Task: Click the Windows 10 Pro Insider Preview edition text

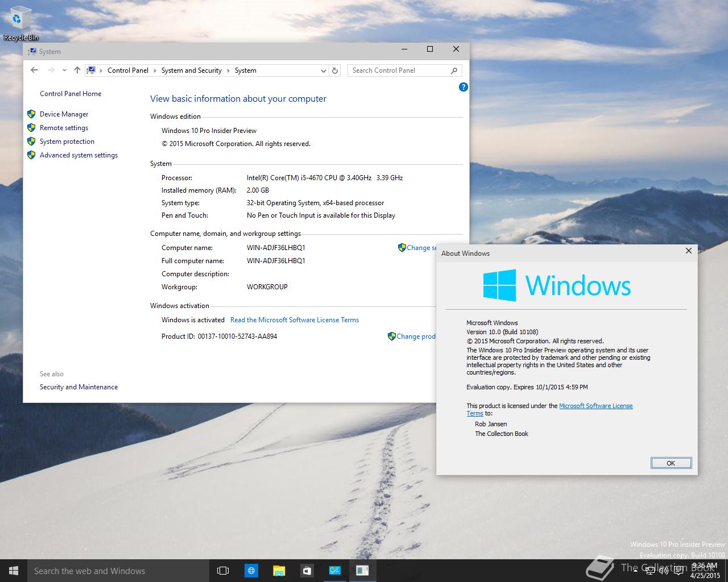Action: 209,131
